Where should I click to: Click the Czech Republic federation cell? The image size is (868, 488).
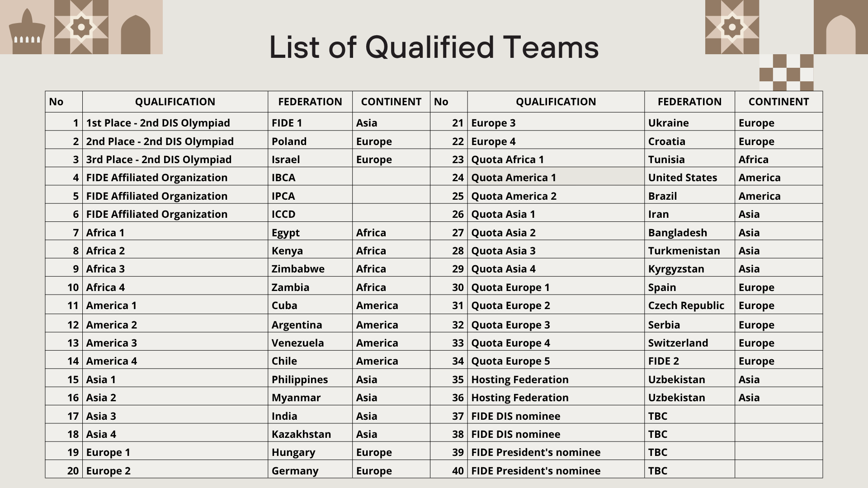(x=689, y=305)
